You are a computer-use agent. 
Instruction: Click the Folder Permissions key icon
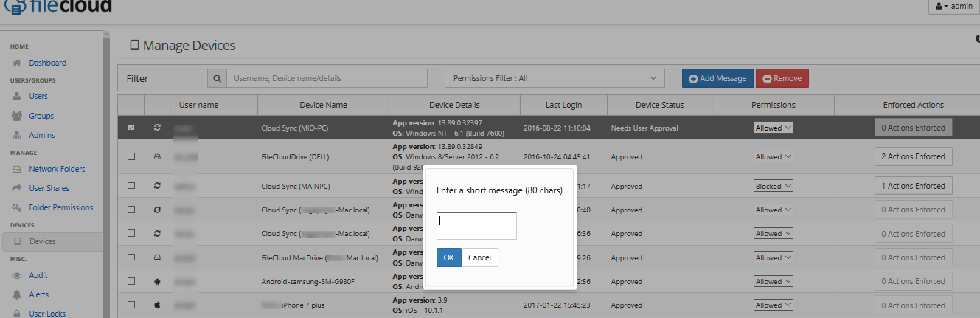pyautogui.click(x=16, y=208)
